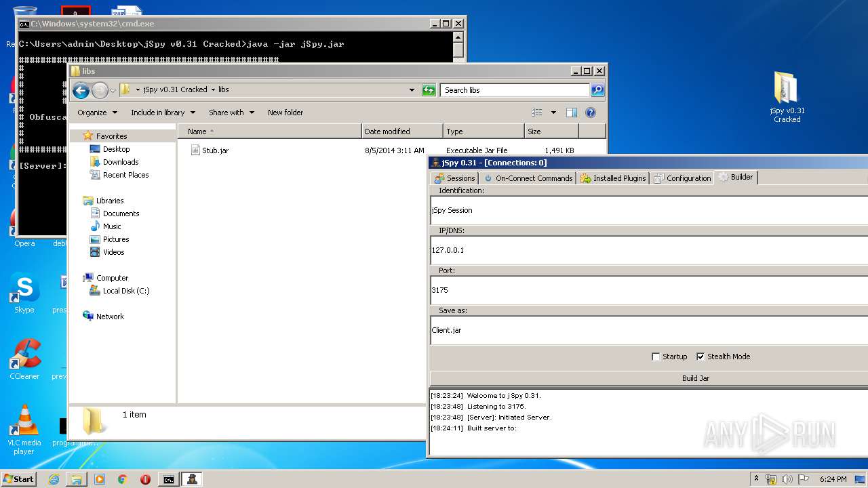This screenshot has width=868, height=488.
Task: Open the Sessions tab in jSpy
Action: (x=454, y=178)
